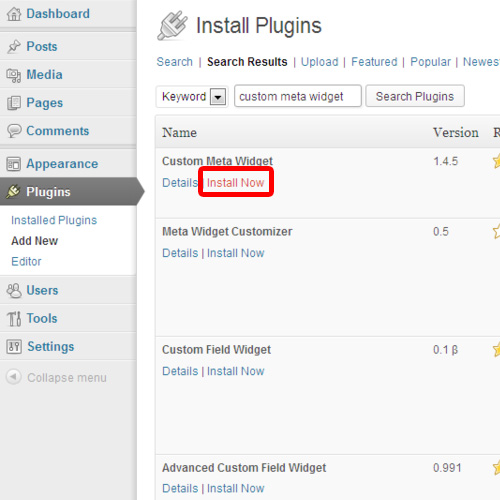Select the Posts pushpin icon
The image size is (500, 500).
coord(14,47)
